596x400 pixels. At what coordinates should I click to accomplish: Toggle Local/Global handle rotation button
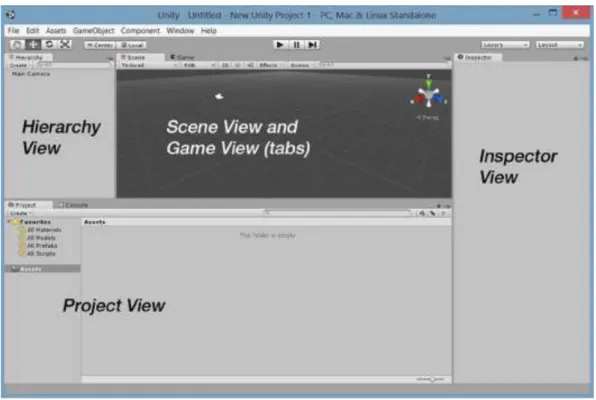coord(132,45)
